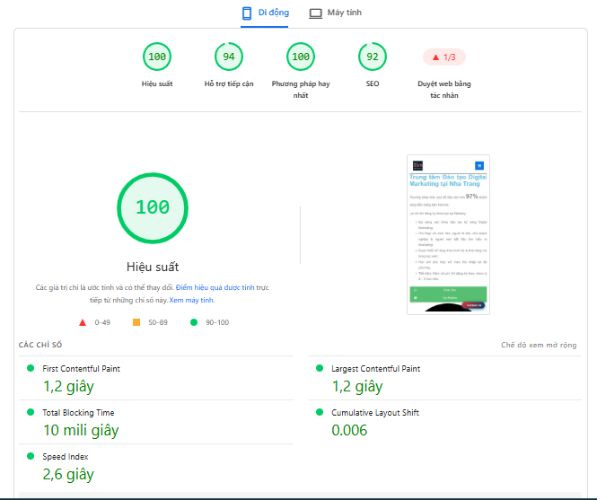The width and height of the screenshot is (600, 500).
Task: Click the SEO category label
Action: pyautogui.click(x=372, y=84)
